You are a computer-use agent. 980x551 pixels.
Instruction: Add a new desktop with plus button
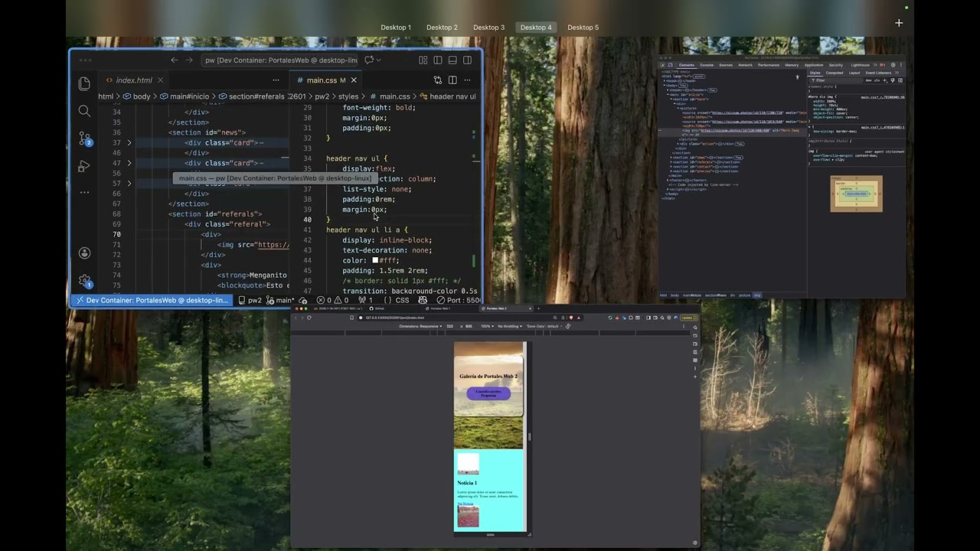click(x=899, y=23)
